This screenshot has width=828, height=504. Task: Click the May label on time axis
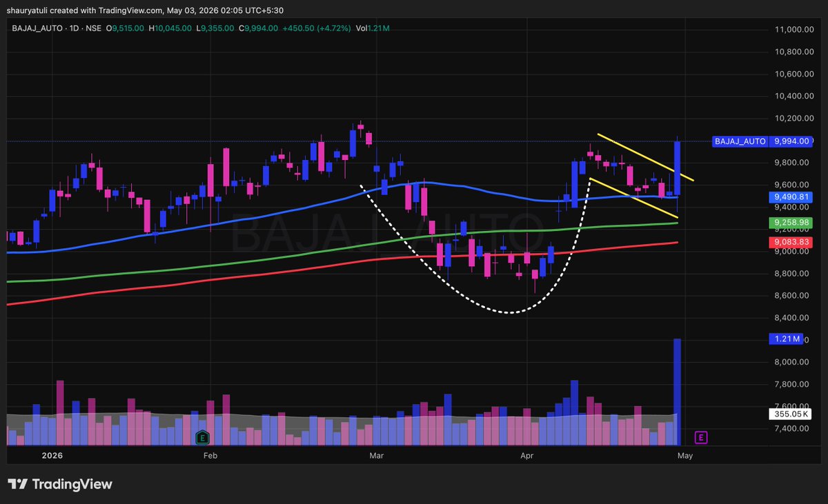(685, 455)
